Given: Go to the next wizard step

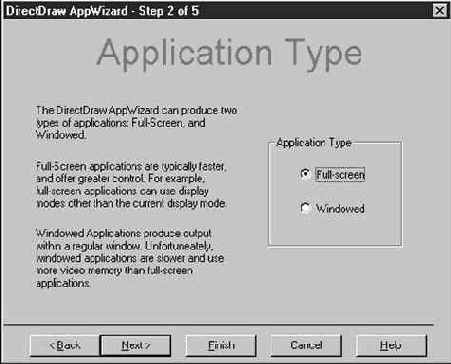Looking at the screenshot, I should point(135,345).
